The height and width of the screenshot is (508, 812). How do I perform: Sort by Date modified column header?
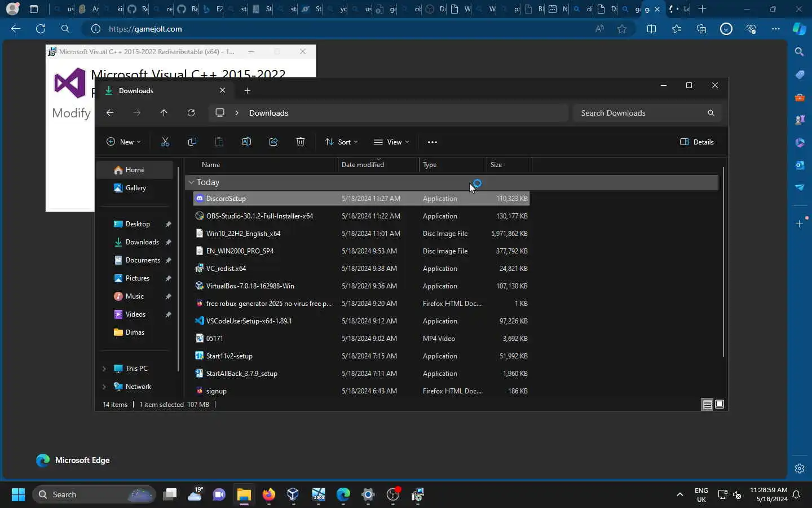tap(379, 165)
